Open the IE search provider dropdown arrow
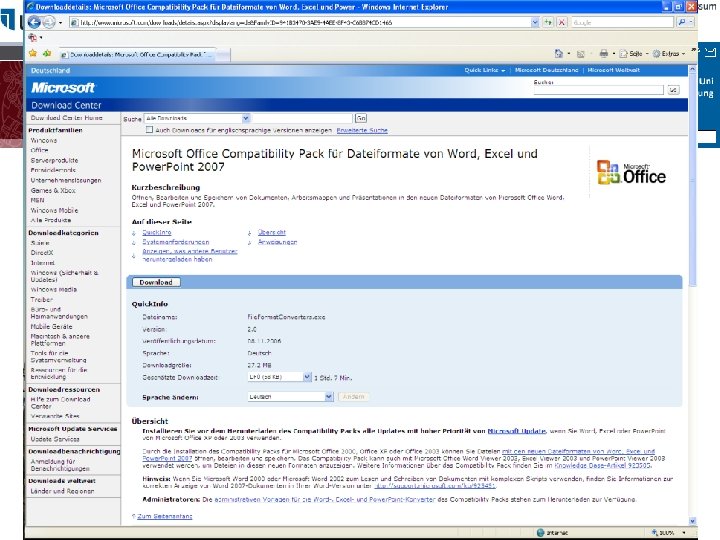720x540 pixels. click(x=691, y=22)
